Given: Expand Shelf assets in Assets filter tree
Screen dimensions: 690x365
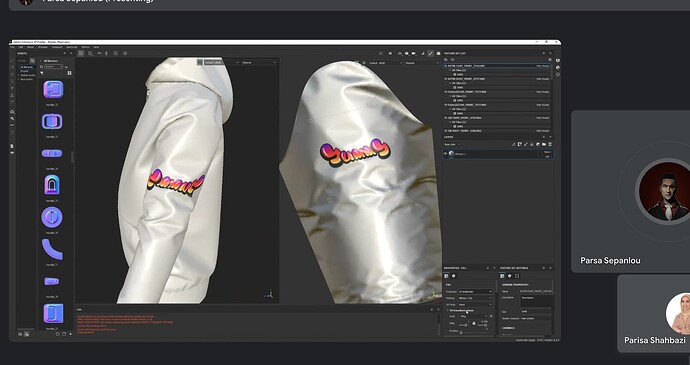Looking at the screenshot, I should pyautogui.click(x=18, y=75).
